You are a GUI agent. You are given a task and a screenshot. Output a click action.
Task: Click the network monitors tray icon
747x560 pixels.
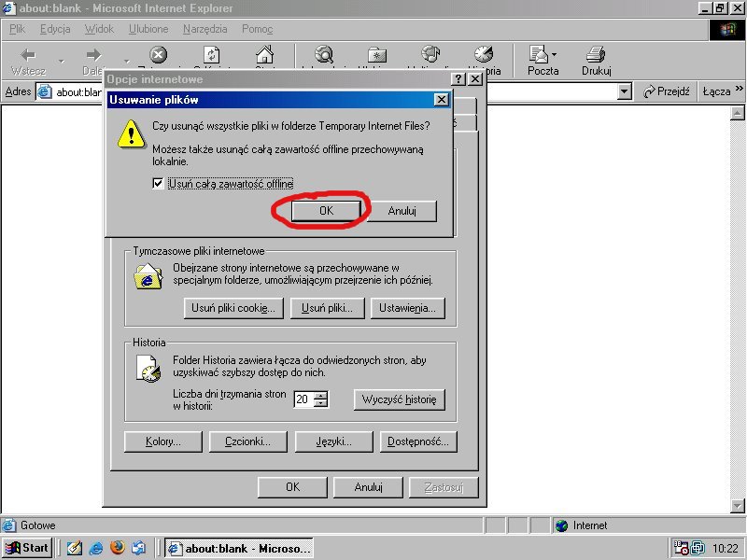click(x=698, y=548)
